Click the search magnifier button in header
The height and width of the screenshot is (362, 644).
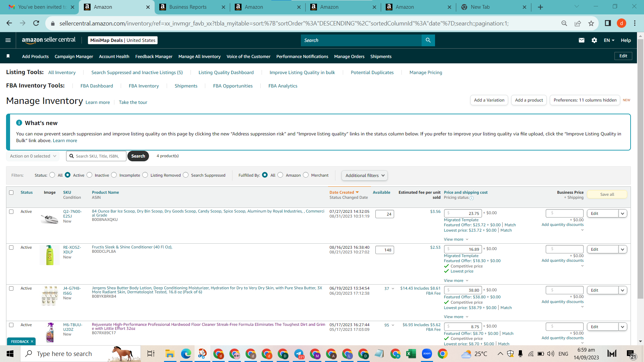[x=428, y=40]
